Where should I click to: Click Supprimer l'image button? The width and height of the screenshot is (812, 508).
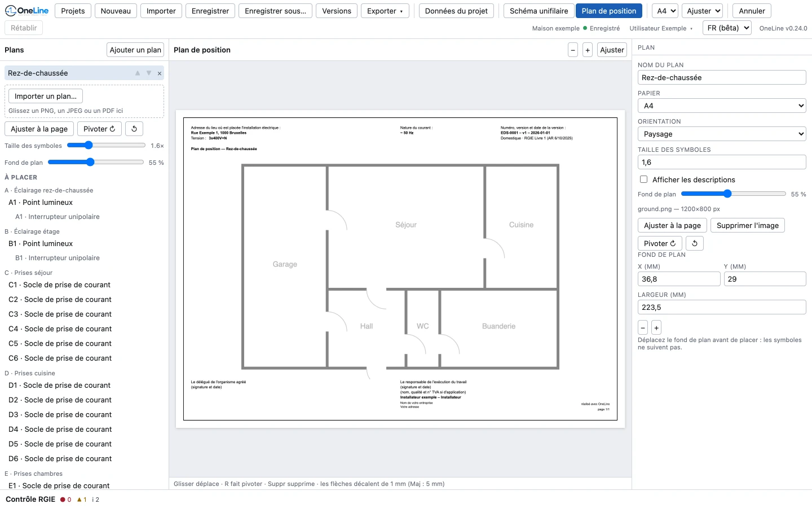[748, 225]
